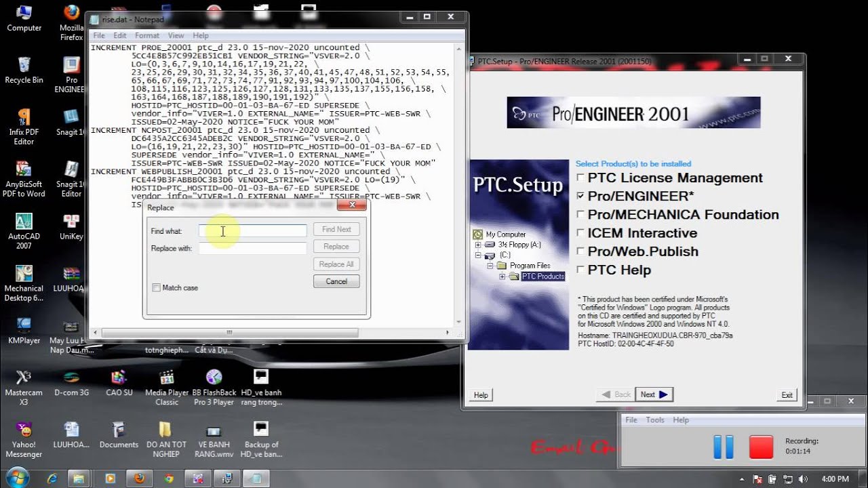Open recorder Tools menu
Image resolution: width=868 pixels, height=488 pixels.
(x=655, y=420)
